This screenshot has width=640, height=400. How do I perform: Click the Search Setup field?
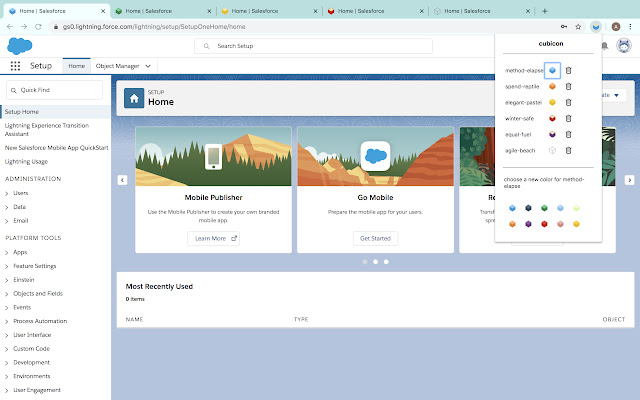pos(313,46)
